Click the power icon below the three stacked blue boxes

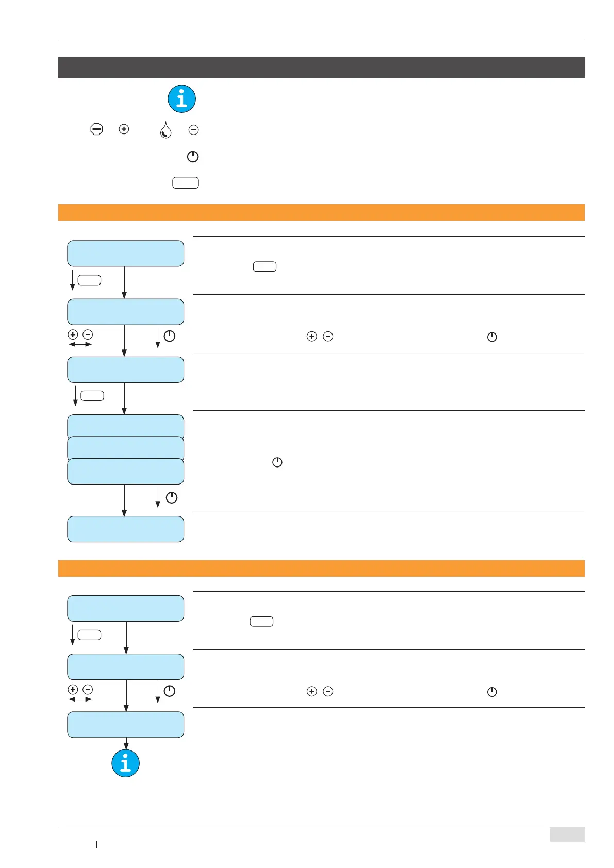click(172, 497)
